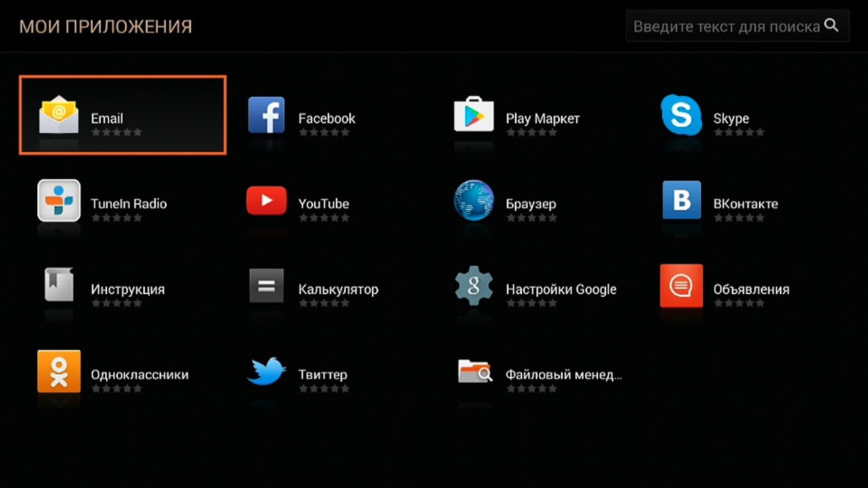Select the Объявления app name

coord(751,289)
